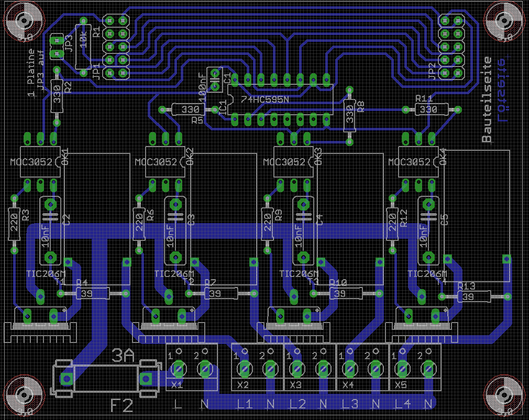Image resolution: width=529 pixels, height=420 pixels.
Task: Select the TIC206M label above T4
Action: 427,273
